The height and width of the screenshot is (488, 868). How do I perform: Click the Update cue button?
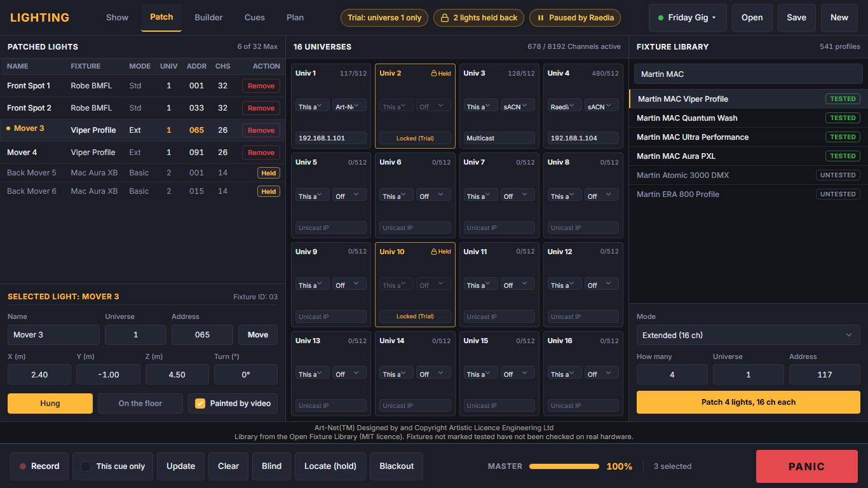click(x=181, y=466)
